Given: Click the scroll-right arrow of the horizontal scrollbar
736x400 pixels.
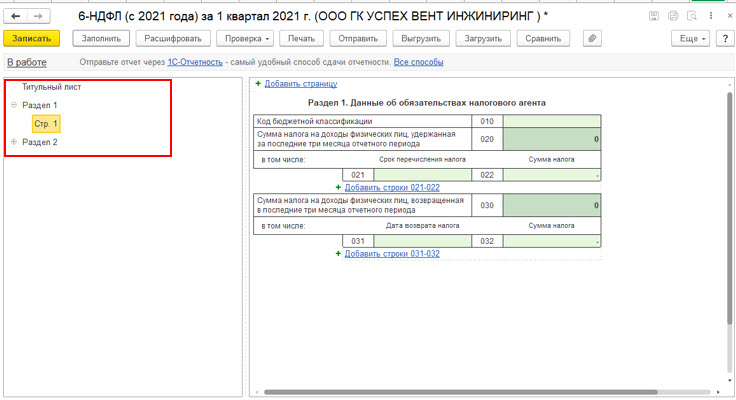Looking at the screenshot, I should pyautogui.click(x=718, y=392).
